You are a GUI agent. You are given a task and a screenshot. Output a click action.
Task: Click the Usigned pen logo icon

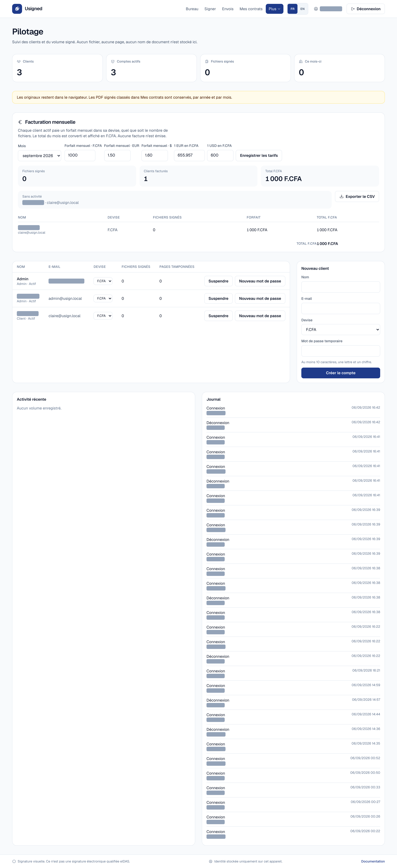point(17,9)
